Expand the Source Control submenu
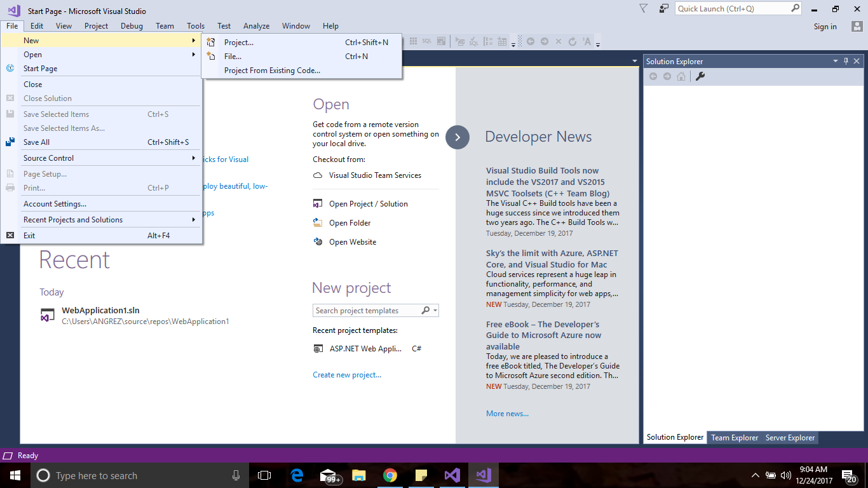Image resolution: width=868 pixels, height=488 pixels. 102,158
